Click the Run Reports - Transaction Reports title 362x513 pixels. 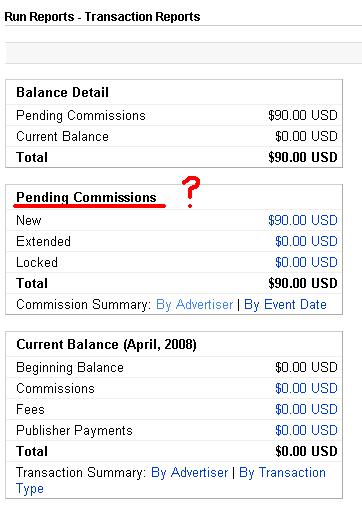click(102, 17)
